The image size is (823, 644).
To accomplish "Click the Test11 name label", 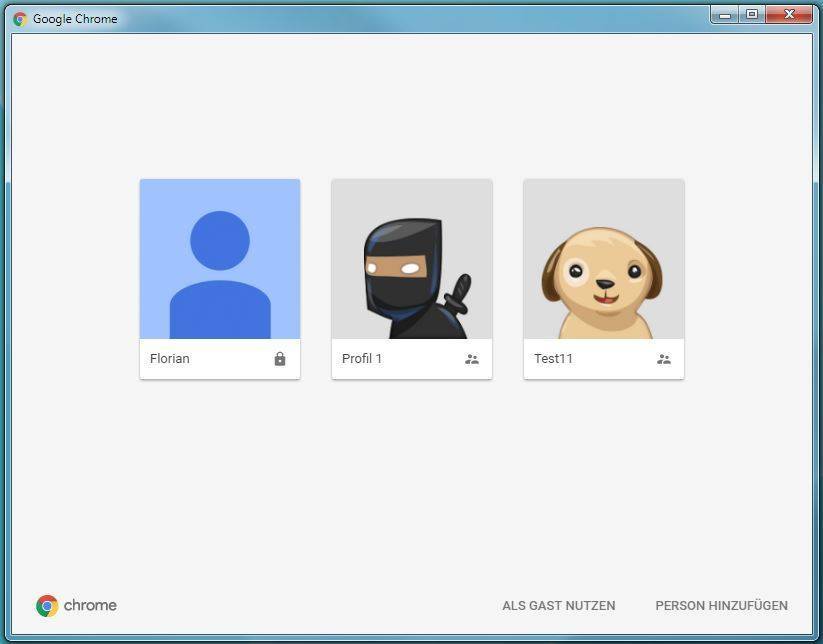I will click(553, 358).
